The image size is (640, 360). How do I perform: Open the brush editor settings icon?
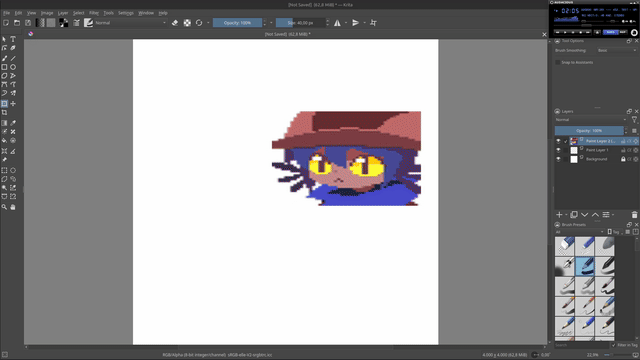76,23
